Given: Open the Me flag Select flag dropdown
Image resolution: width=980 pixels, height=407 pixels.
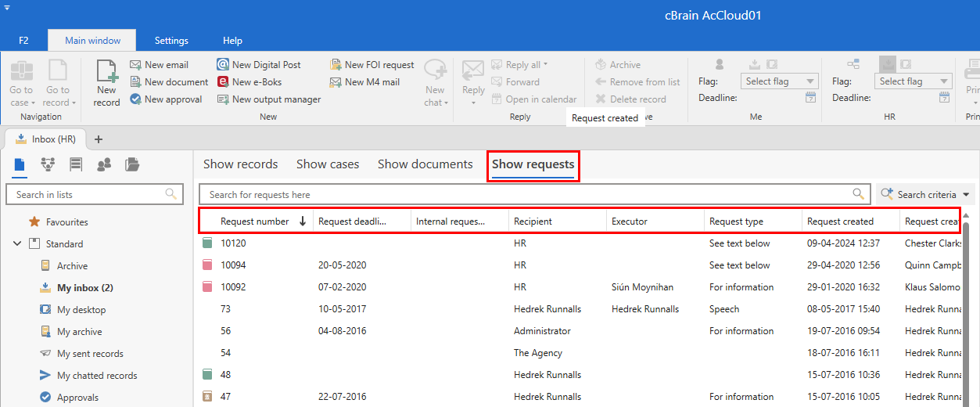Looking at the screenshot, I should 779,81.
